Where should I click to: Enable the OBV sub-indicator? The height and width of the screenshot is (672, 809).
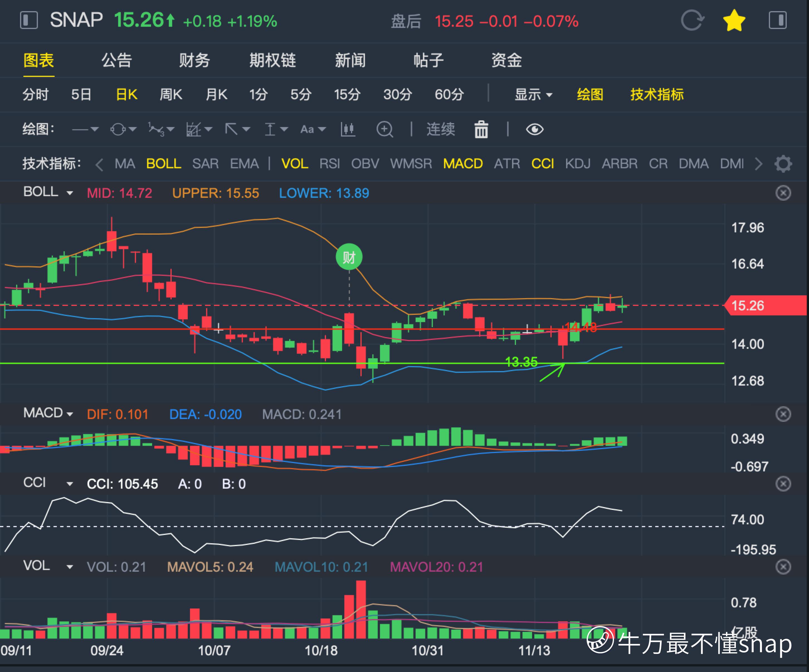(x=365, y=164)
